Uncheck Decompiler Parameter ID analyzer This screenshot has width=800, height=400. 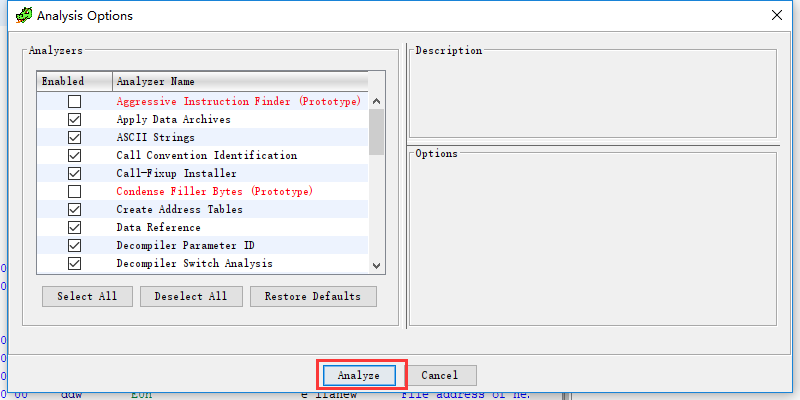click(74, 246)
